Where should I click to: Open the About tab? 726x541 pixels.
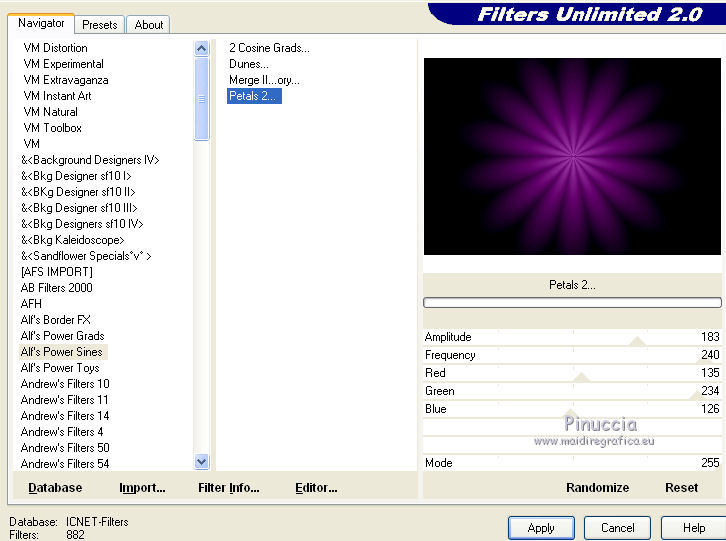[x=149, y=25]
